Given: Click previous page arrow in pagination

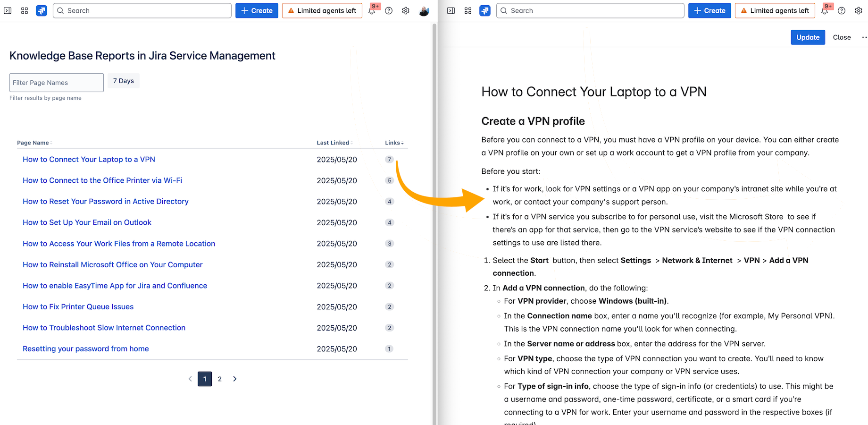Looking at the screenshot, I should [x=190, y=379].
